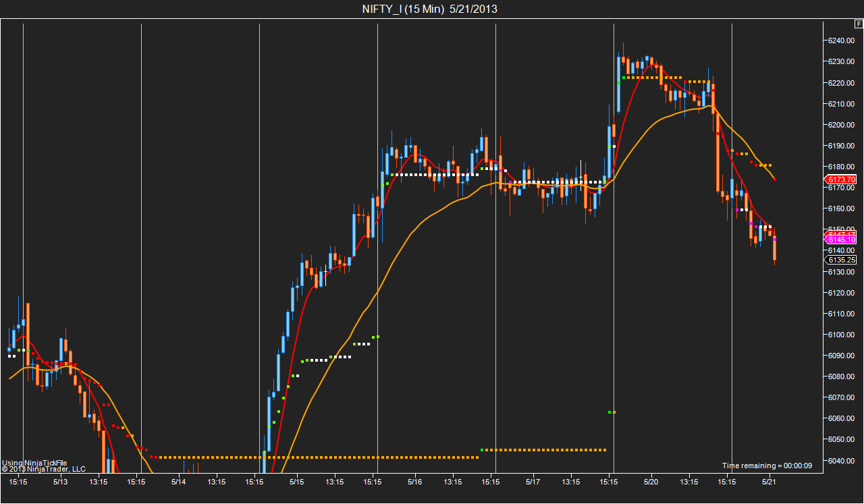Click the 6180.00 price axis label
The height and width of the screenshot is (504, 864).
843,167
